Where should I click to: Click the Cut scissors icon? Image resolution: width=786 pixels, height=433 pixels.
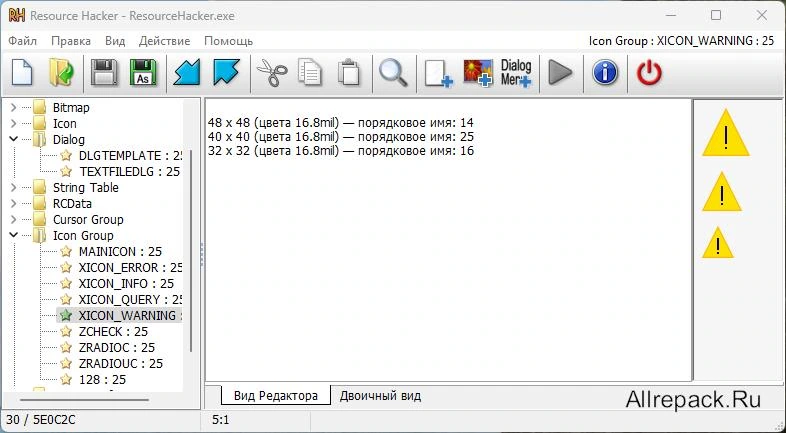pos(271,73)
